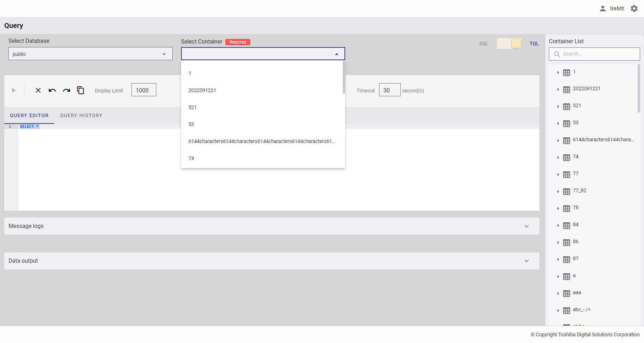Select 74 in the container dropdown
644x343 pixels.
191,158
